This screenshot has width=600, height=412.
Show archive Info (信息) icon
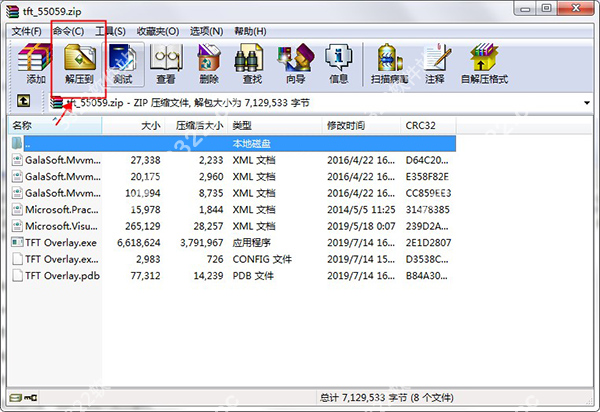pyautogui.click(x=339, y=58)
